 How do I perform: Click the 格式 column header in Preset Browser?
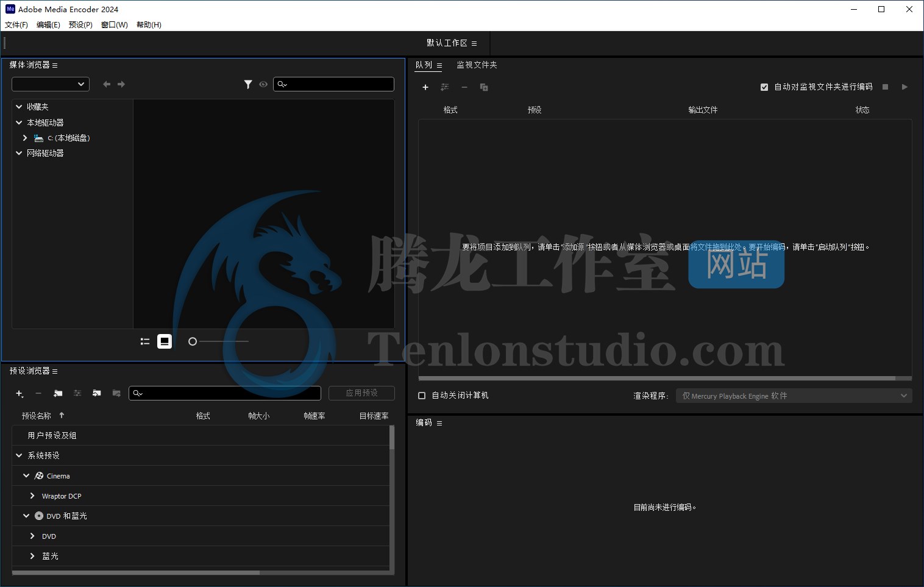click(203, 416)
